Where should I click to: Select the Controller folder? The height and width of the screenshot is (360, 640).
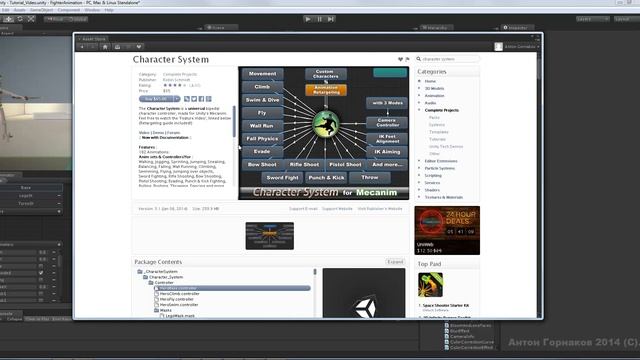pyautogui.click(x=161, y=282)
